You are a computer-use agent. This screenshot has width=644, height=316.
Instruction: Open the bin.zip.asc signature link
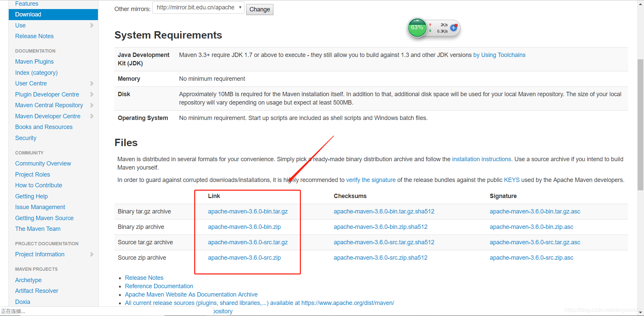pos(532,227)
